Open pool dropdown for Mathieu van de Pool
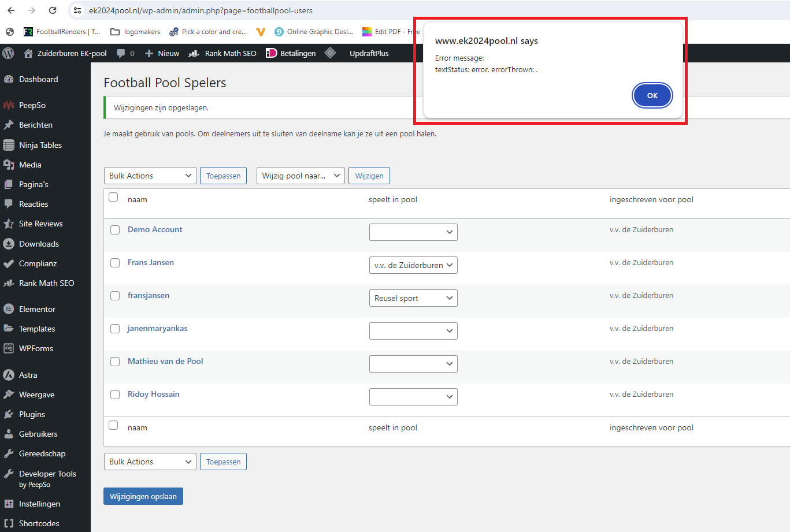 (413, 364)
